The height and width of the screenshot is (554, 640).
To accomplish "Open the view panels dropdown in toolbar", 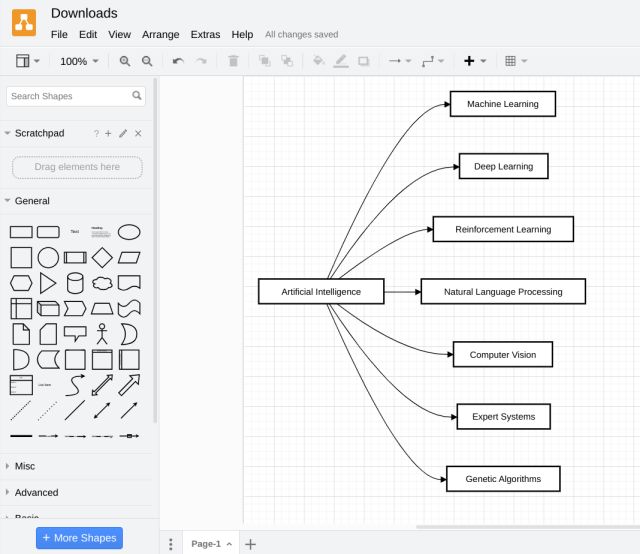I will pyautogui.click(x=27, y=61).
